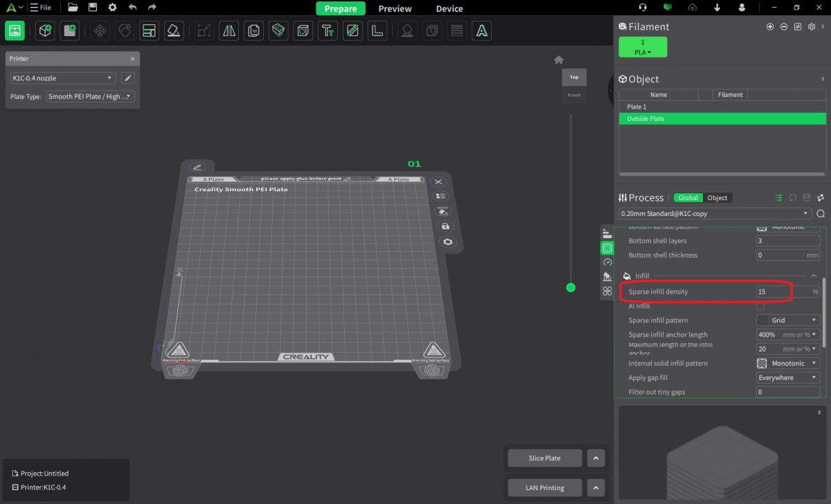Open filament settings gear icon

(812, 27)
